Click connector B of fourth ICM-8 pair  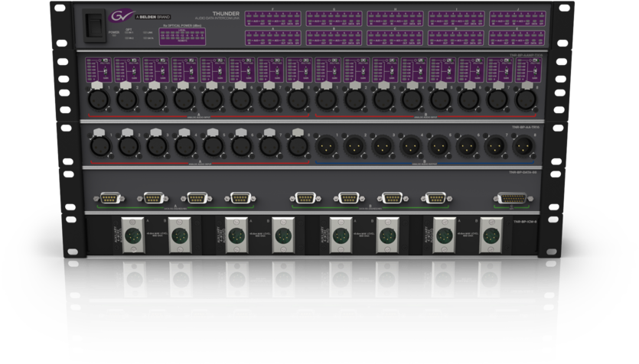(x=491, y=236)
